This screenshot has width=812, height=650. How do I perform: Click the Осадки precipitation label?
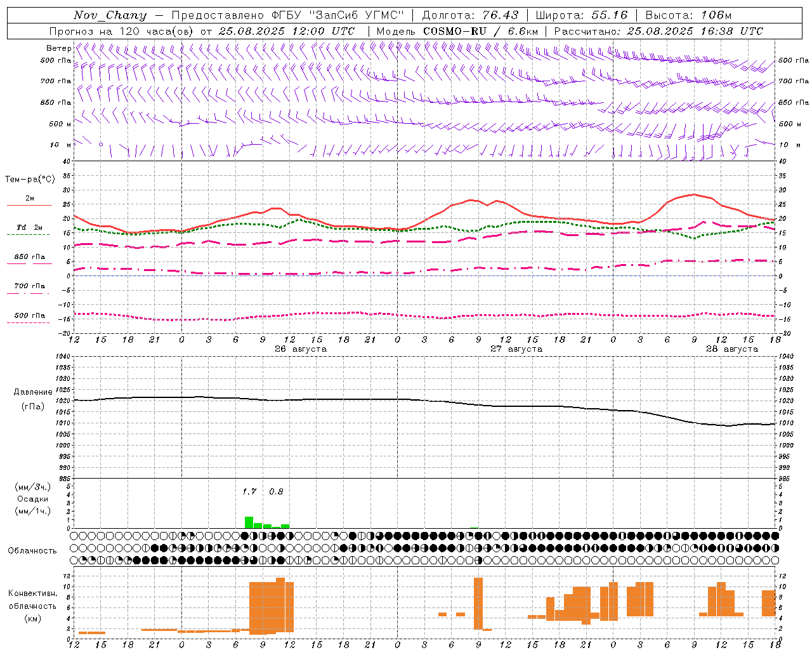(32, 499)
